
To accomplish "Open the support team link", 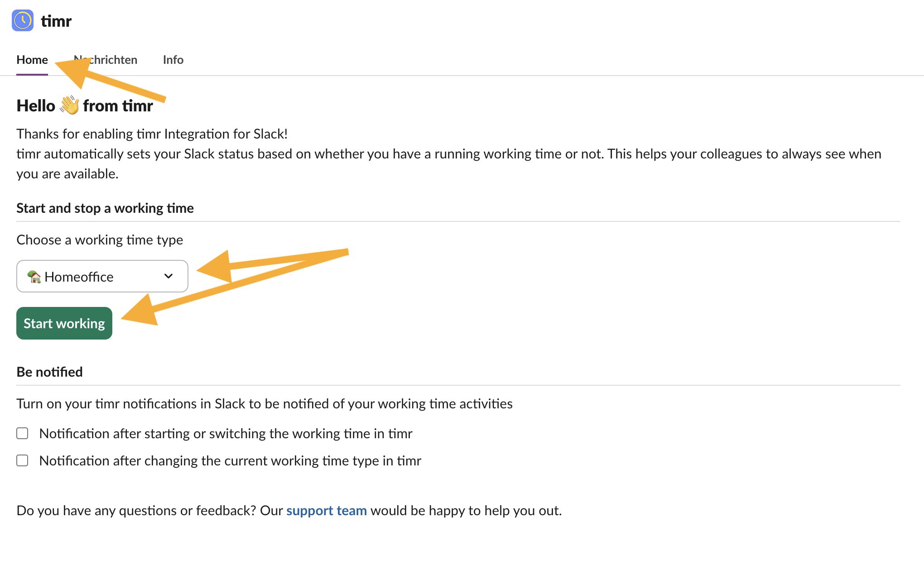I will 327,510.
